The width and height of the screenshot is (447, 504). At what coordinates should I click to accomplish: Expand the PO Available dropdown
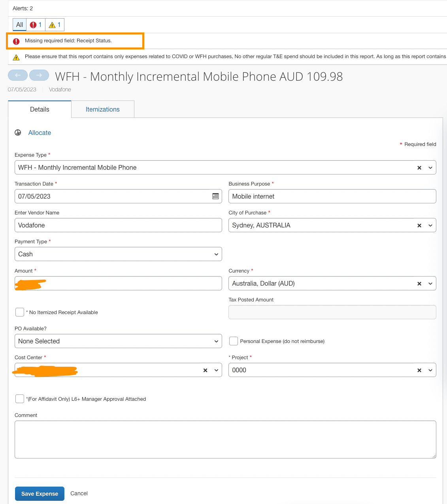pos(118,341)
